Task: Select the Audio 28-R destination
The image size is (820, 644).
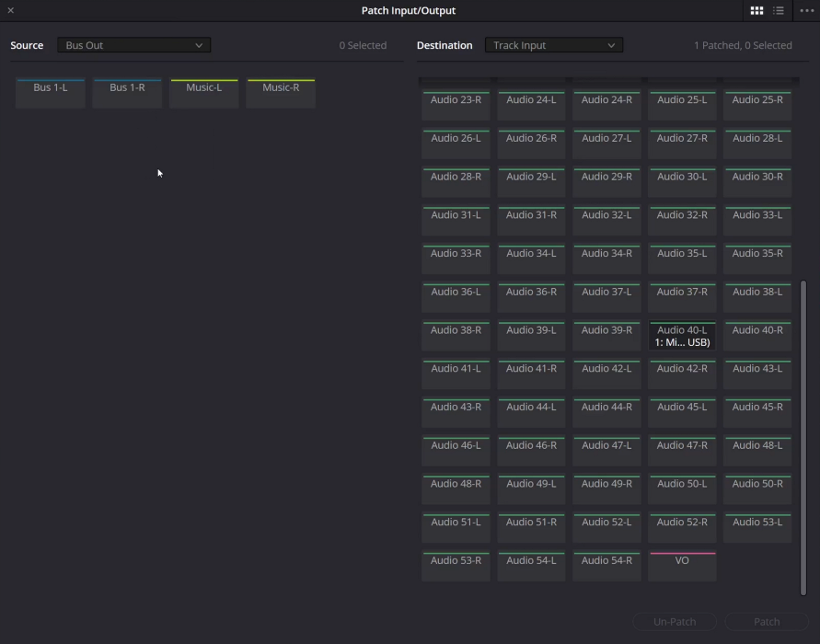Action: (456, 182)
